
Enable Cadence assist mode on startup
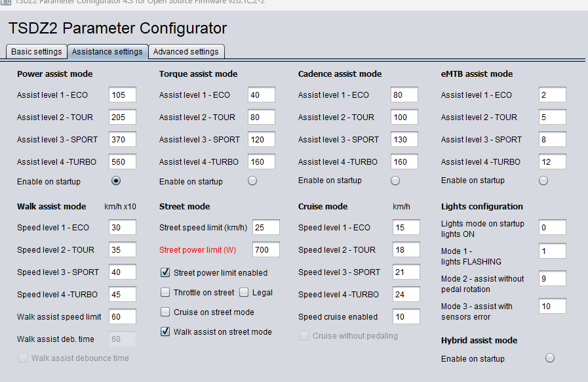(395, 180)
